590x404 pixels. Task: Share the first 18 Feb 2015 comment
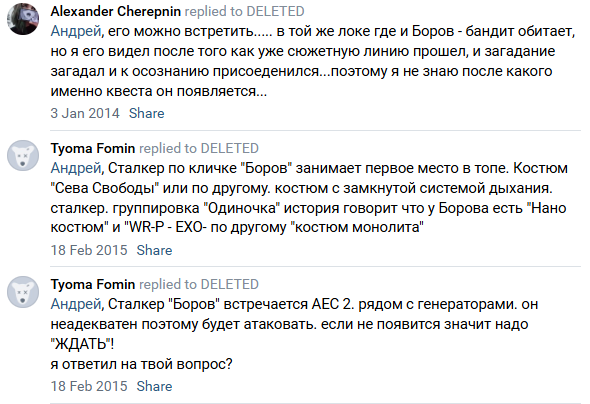(154, 250)
